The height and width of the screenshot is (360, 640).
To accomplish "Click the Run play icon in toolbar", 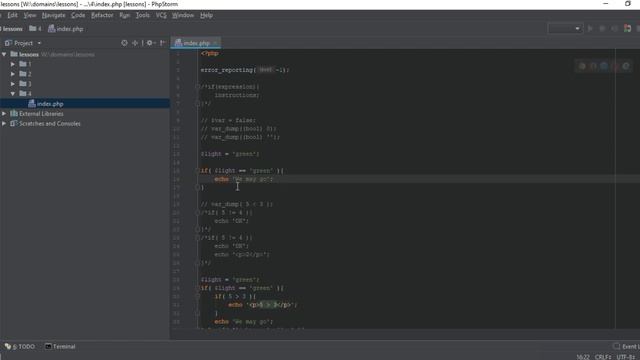I will 590,29.
